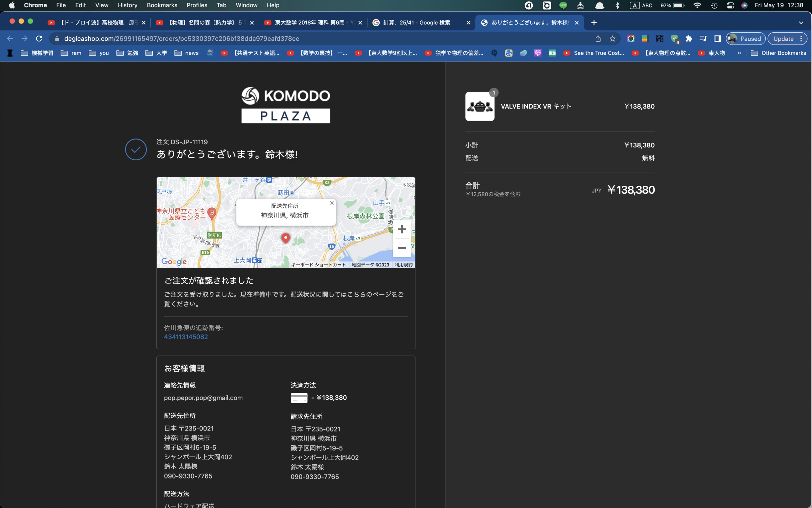Open the Control Center menu bar icon
Viewport: 812px width, 508px height.
[x=730, y=5]
